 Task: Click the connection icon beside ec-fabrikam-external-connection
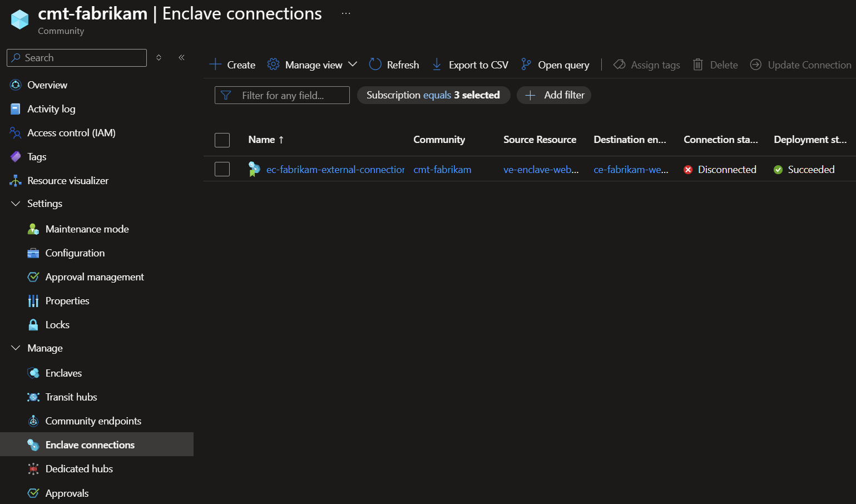click(x=254, y=169)
